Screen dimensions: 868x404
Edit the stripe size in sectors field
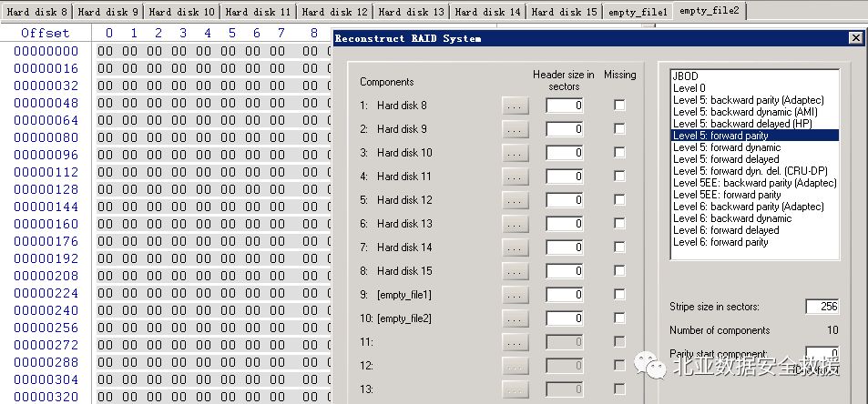tap(822, 306)
